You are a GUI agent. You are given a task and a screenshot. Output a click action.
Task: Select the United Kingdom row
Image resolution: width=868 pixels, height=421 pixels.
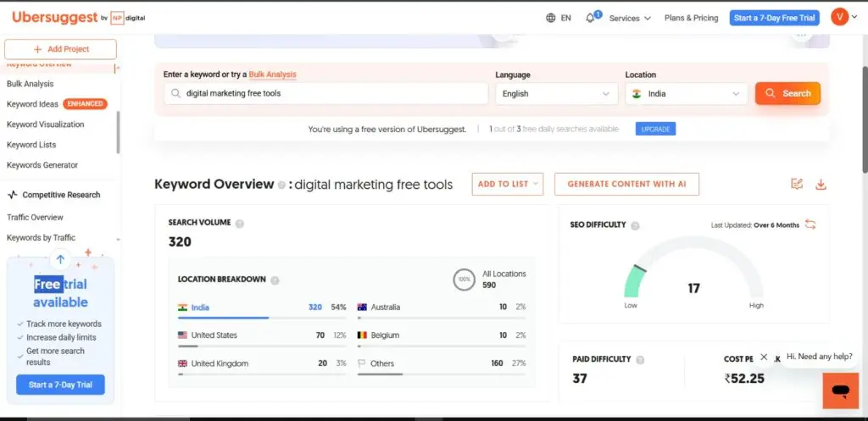(262, 363)
